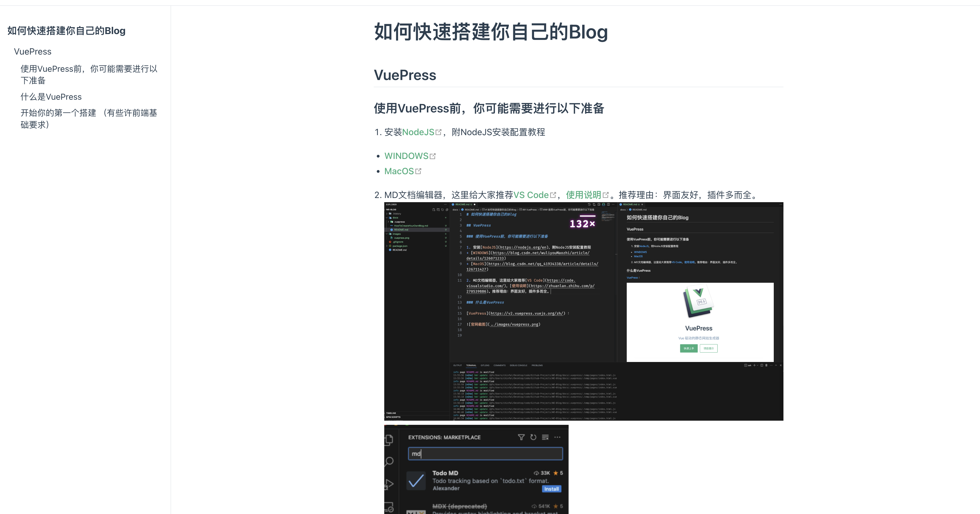Click the clear search results icon in Marketplace
Screen dimensions: 980x514
[x=545, y=437]
